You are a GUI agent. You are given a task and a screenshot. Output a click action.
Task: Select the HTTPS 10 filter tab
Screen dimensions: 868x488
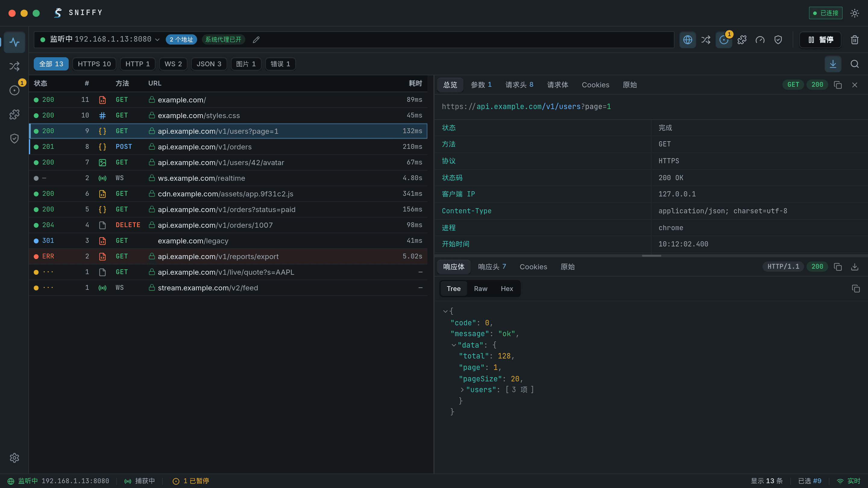[94, 64]
